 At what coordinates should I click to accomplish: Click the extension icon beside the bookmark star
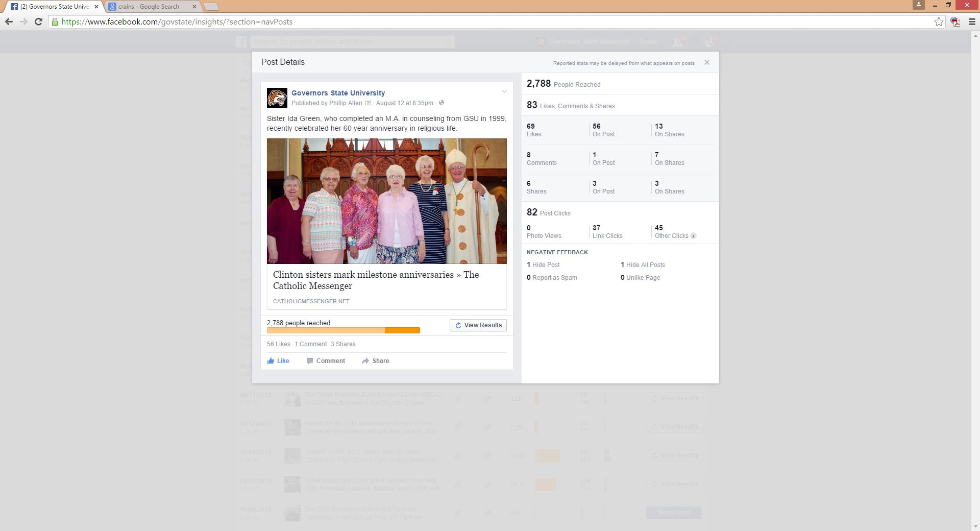tap(955, 21)
